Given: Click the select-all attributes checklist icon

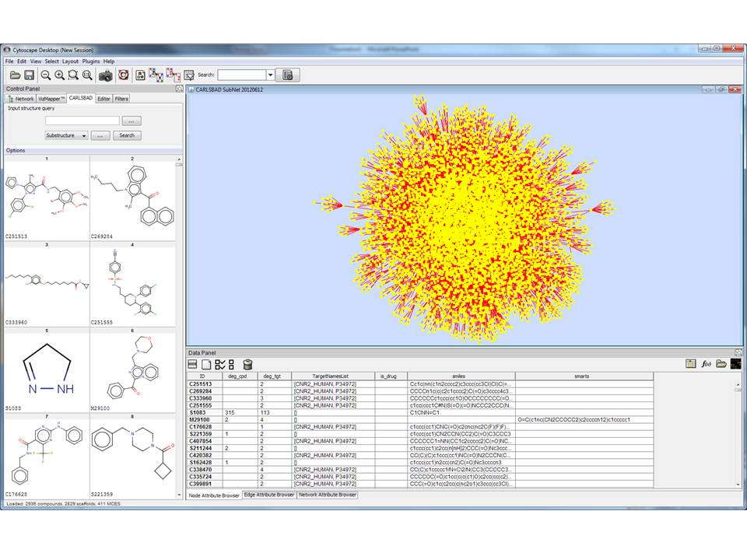Looking at the screenshot, I should point(219,364).
